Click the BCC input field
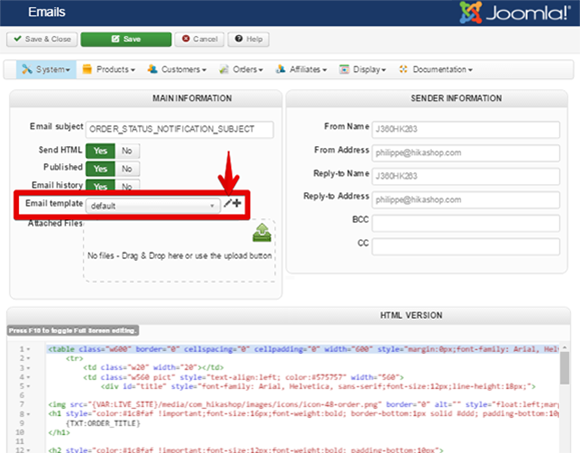Image resolution: width=580 pixels, height=453 pixels. click(x=466, y=223)
